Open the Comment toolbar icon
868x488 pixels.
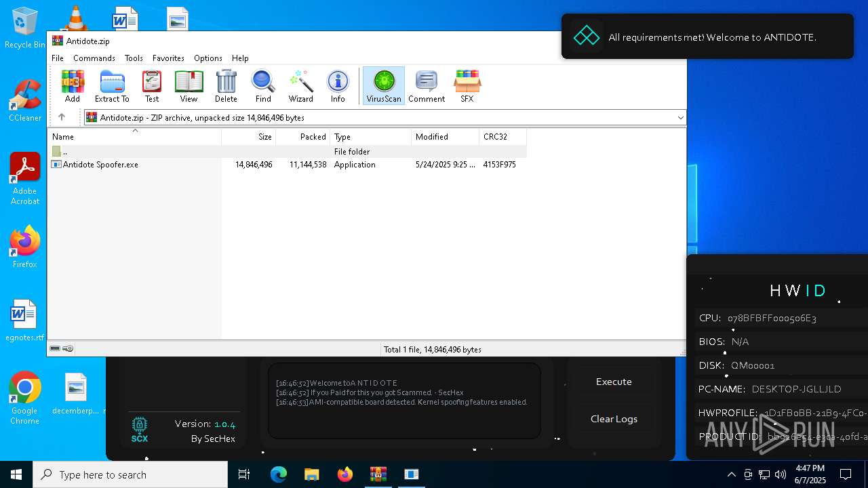[x=427, y=86]
